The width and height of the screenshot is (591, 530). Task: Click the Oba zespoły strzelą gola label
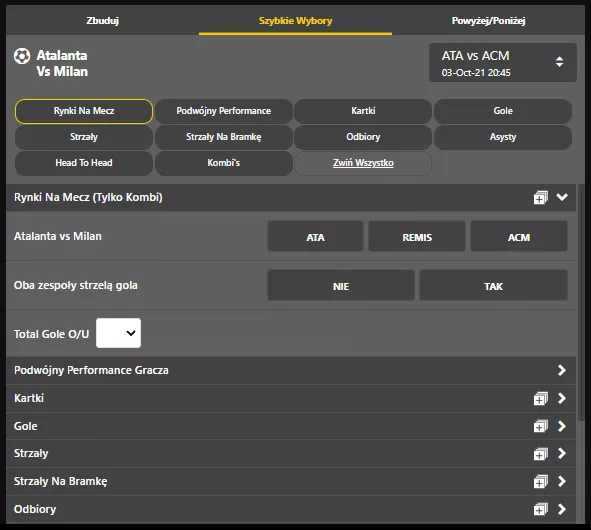tap(76, 285)
